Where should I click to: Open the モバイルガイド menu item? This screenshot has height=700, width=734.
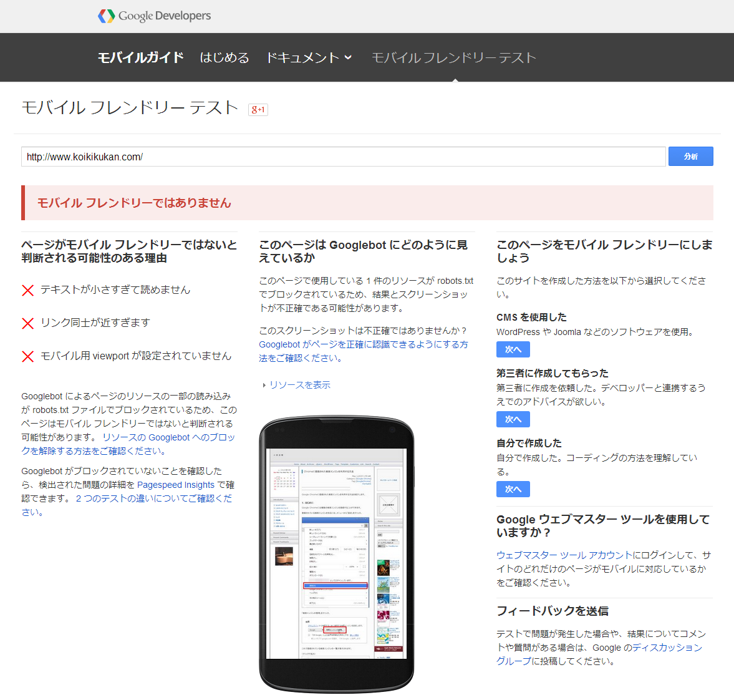tap(140, 57)
